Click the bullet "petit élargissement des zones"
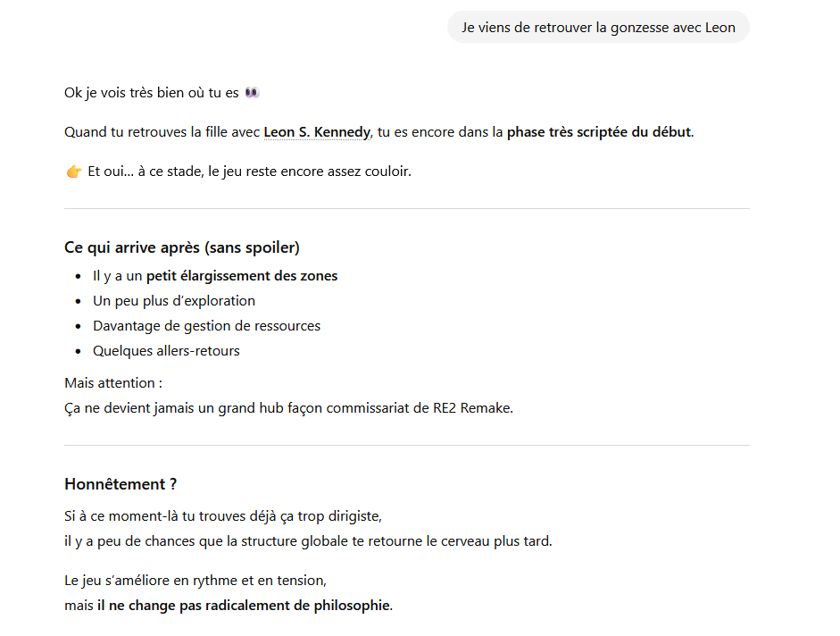 click(x=242, y=276)
